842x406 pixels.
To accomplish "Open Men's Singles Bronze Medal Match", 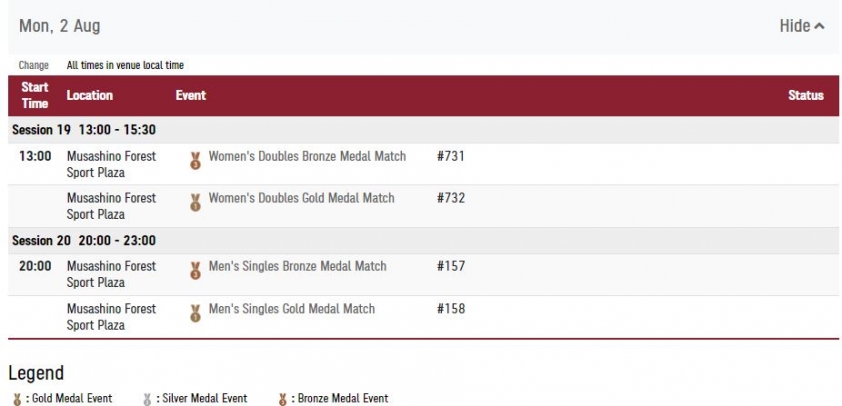I will tap(297, 266).
